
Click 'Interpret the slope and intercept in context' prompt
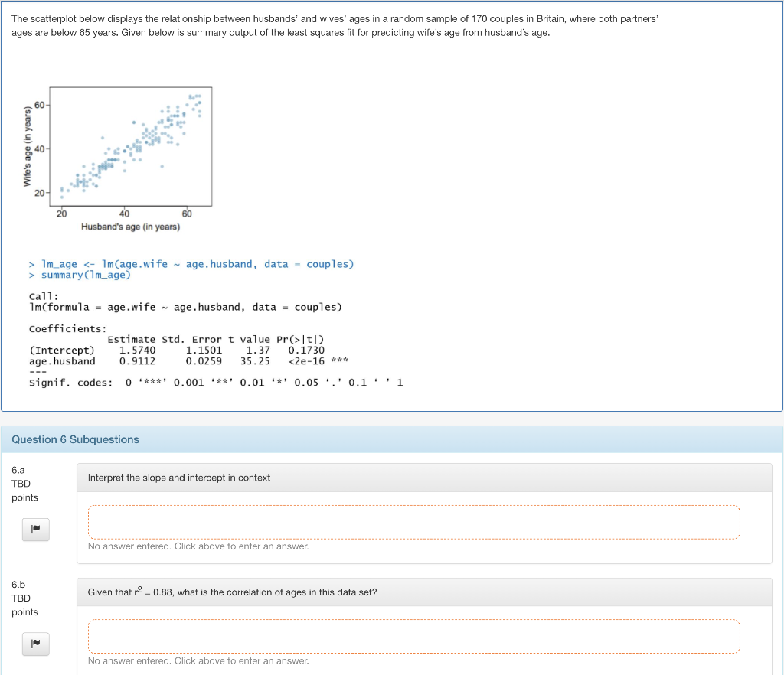[x=179, y=478]
